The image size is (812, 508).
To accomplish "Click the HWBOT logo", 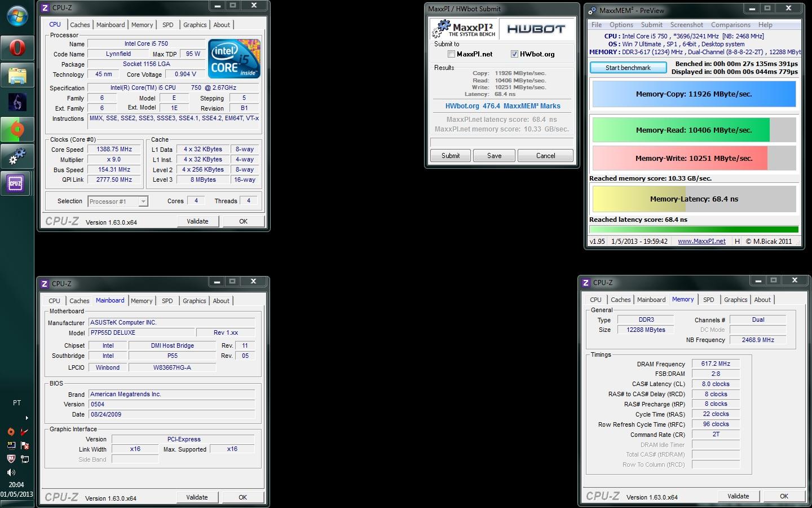I will coord(536,29).
